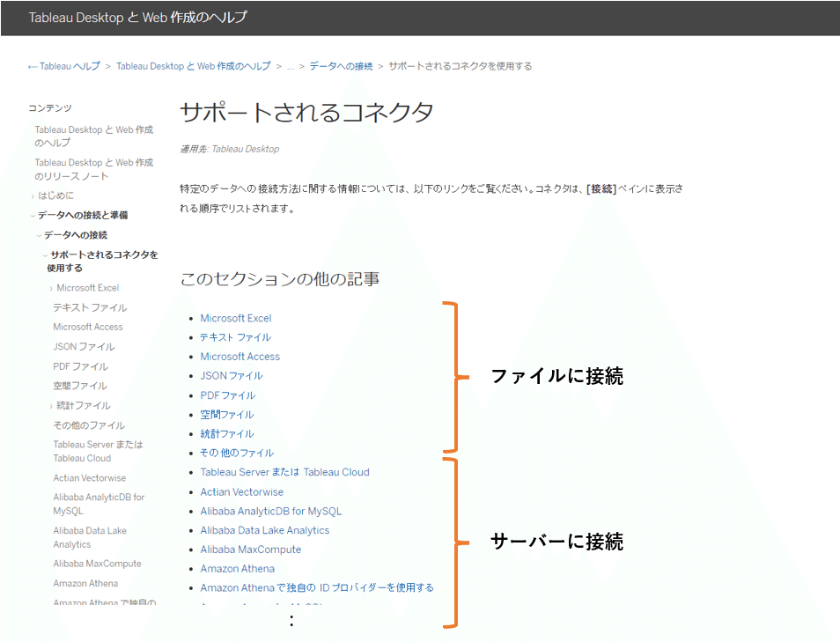Select 空間ファイル in the sidebar

pyautogui.click(x=80, y=386)
